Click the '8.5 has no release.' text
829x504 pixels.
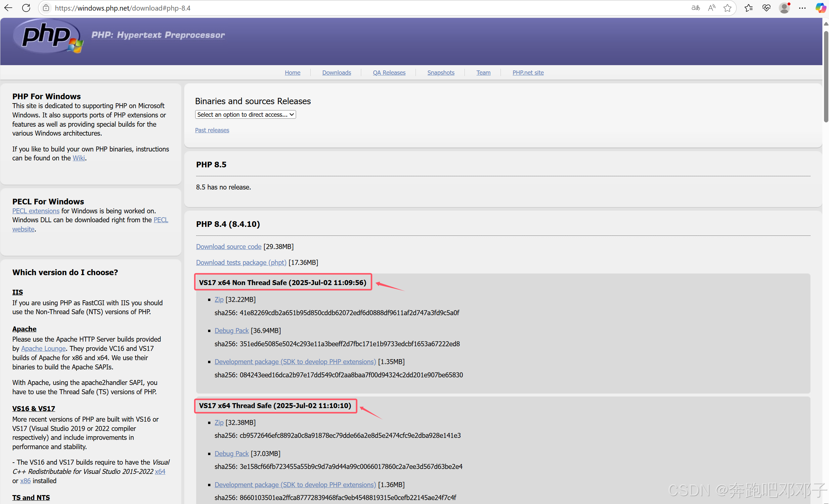point(223,187)
